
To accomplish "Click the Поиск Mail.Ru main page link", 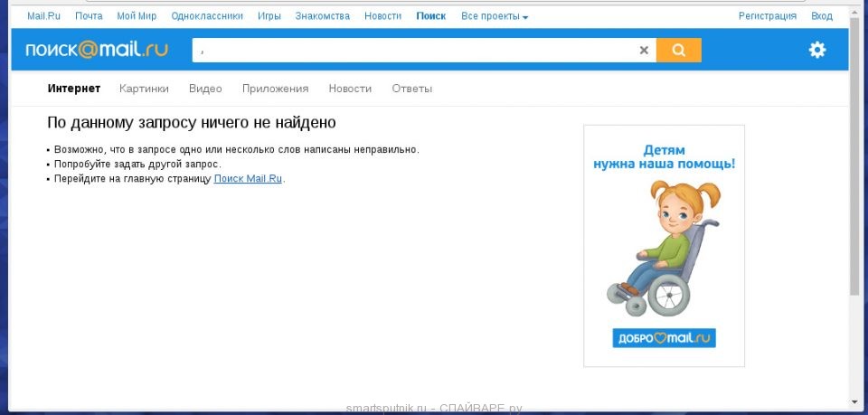I will (249, 179).
